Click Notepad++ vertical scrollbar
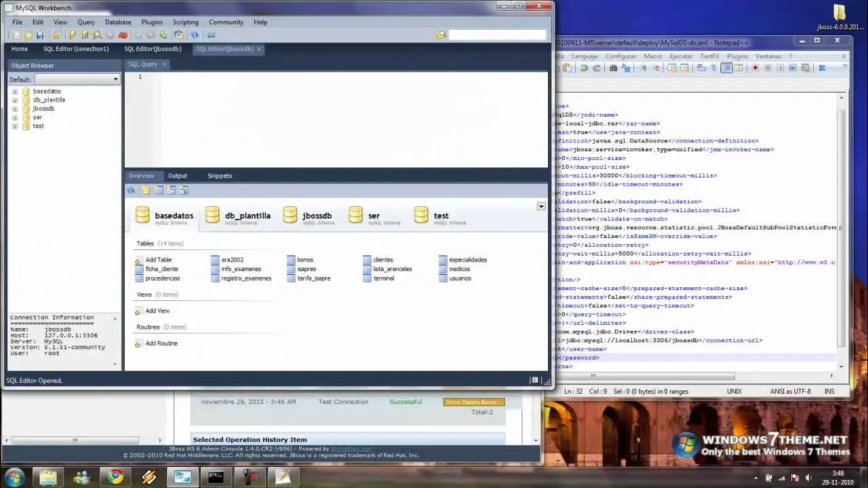Image resolution: width=868 pixels, height=488 pixels. point(843,230)
